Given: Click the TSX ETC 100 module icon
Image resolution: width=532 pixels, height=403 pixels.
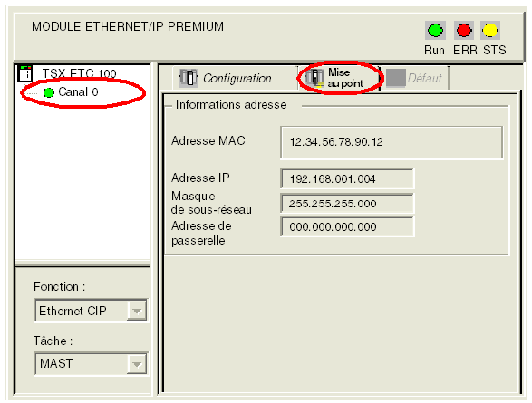Looking at the screenshot, I should click(x=25, y=73).
